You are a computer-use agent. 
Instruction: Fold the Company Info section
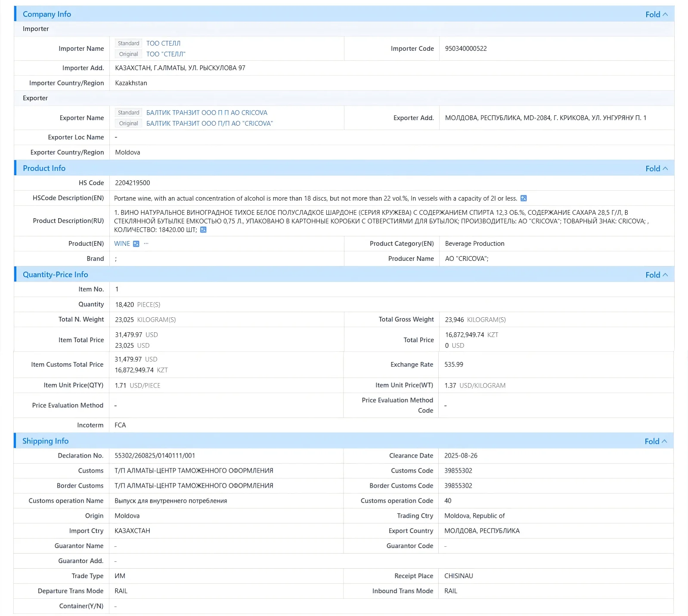point(656,14)
